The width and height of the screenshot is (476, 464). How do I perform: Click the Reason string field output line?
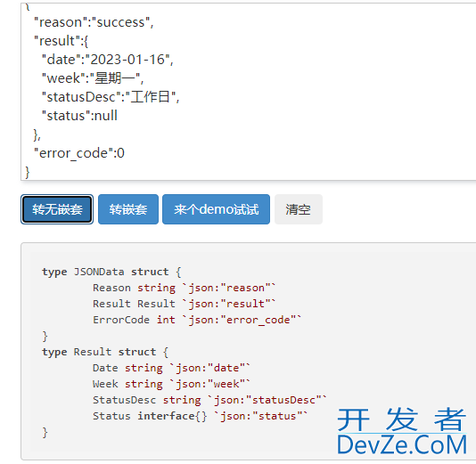pyautogui.click(x=184, y=288)
